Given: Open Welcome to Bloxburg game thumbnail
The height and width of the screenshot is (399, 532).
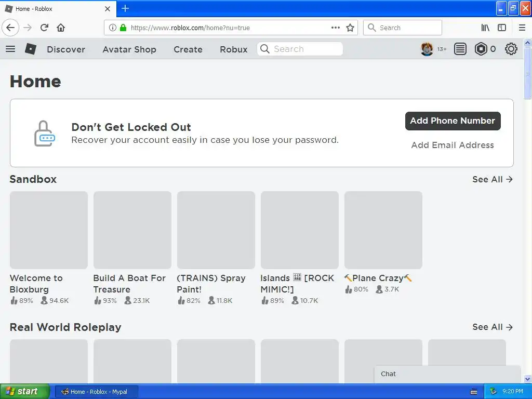Looking at the screenshot, I should (49, 230).
